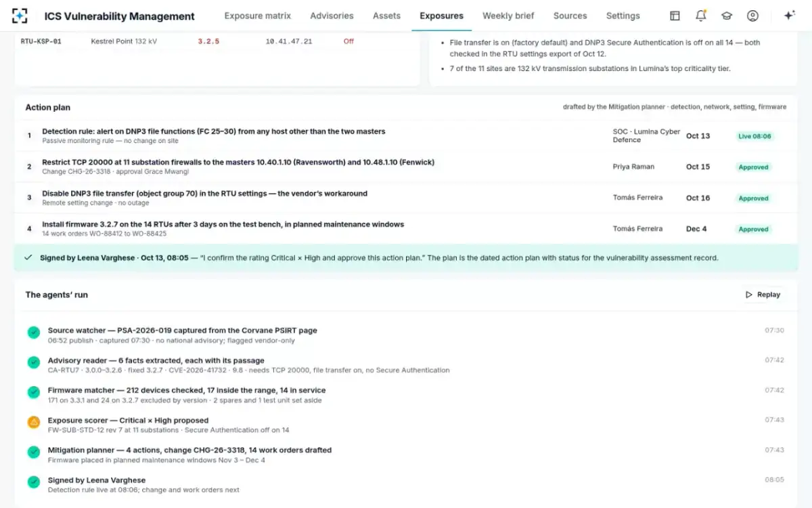Click the Oct 13 due date
Image resolution: width=812 pixels, height=508 pixels.
pos(698,136)
